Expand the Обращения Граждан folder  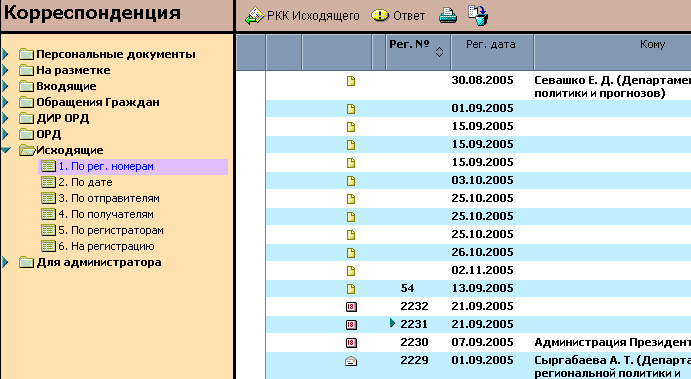point(6,102)
